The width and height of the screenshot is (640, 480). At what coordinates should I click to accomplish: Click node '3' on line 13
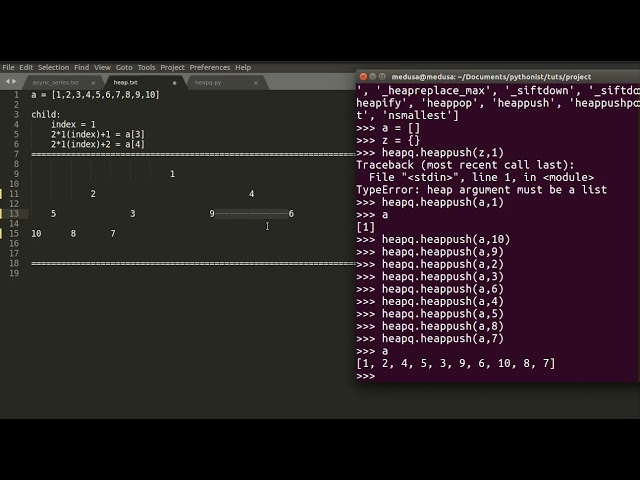pos(133,213)
